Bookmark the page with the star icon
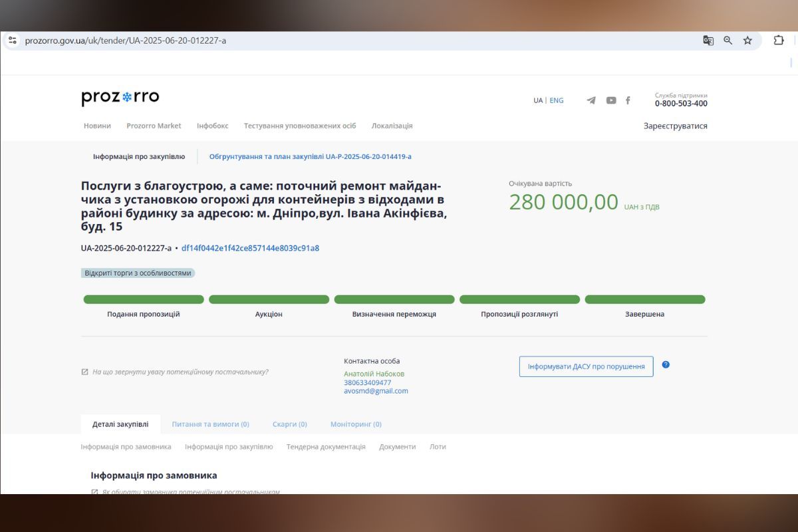This screenshot has height=532, width=798. pos(747,41)
